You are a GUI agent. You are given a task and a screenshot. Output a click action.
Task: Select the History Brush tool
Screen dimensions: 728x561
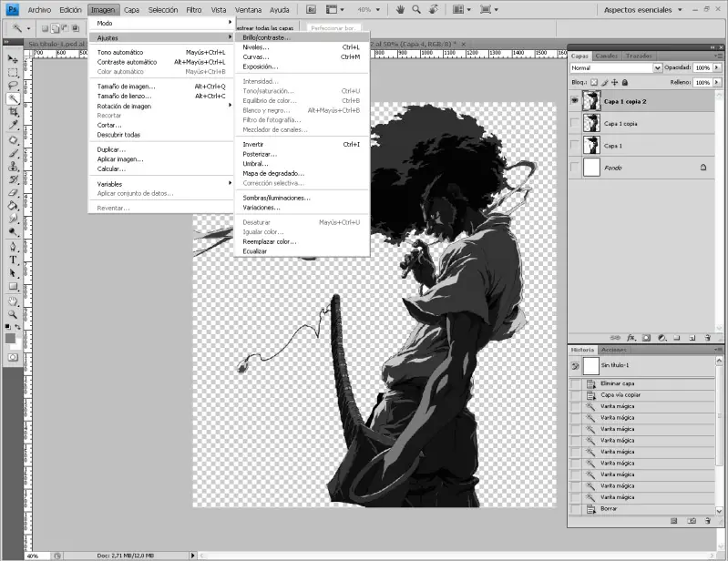tap(13, 179)
